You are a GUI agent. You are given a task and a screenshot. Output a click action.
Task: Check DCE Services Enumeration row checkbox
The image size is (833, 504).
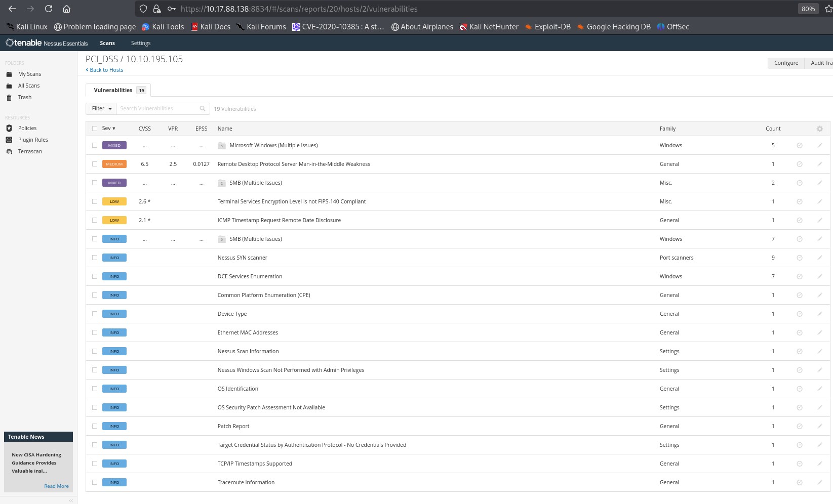pos(95,276)
